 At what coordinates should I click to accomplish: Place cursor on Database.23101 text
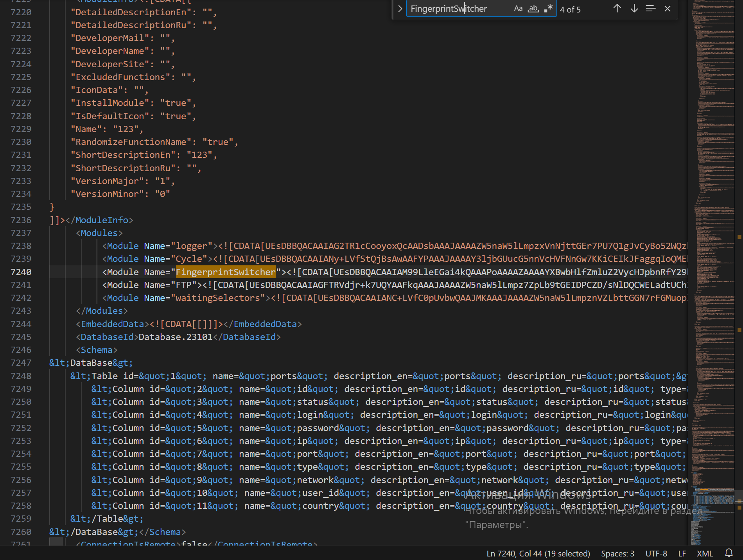pyautogui.click(x=176, y=337)
